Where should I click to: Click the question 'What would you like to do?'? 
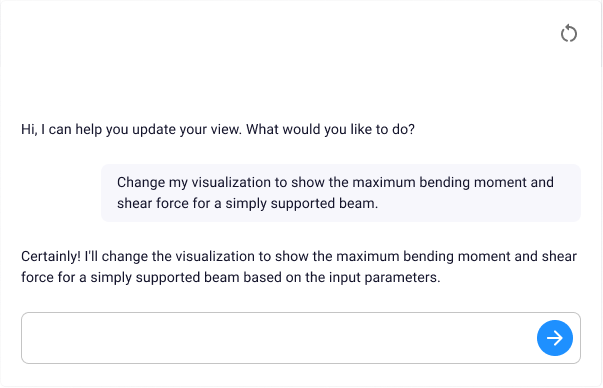click(x=330, y=129)
